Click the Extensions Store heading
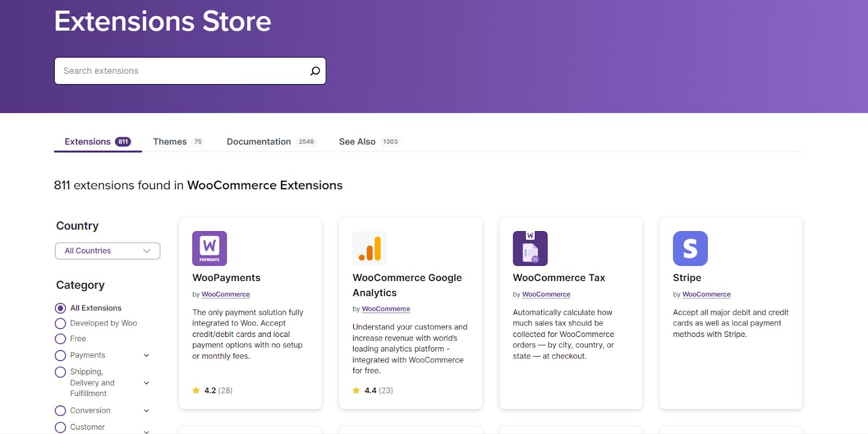 [163, 21]
